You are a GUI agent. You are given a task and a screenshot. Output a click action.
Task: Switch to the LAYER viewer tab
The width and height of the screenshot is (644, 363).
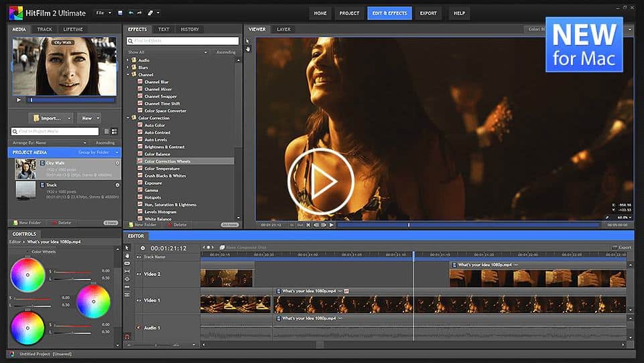(283, 29)
